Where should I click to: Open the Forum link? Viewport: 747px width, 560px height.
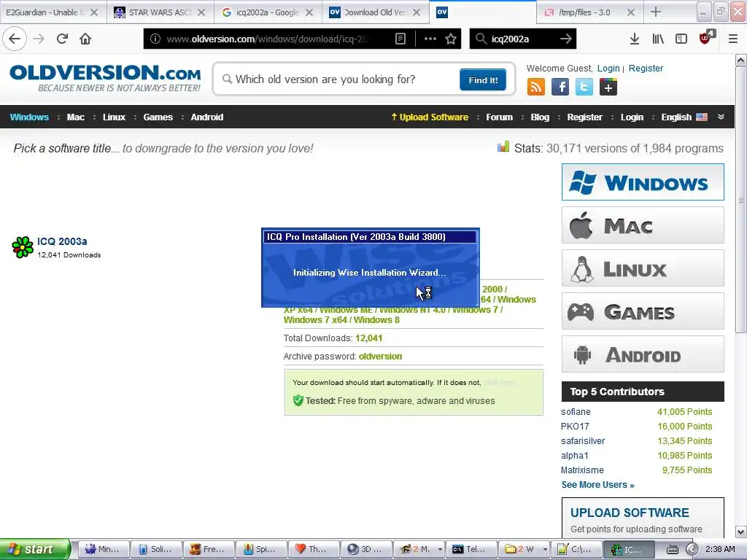(x=499, y=117)
